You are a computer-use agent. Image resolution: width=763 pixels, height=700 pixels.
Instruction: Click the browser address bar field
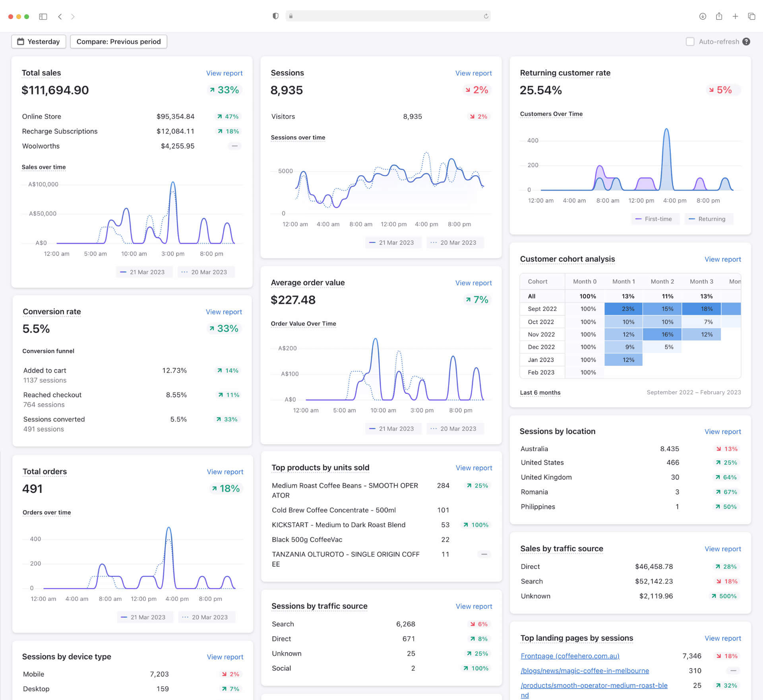tap(388, 16)
